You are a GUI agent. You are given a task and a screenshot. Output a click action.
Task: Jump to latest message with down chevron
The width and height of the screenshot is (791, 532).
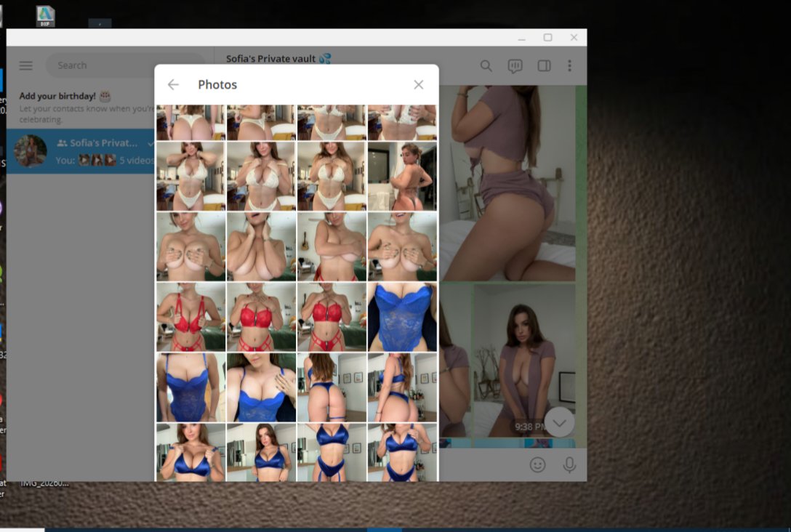(x=559, y=422)
